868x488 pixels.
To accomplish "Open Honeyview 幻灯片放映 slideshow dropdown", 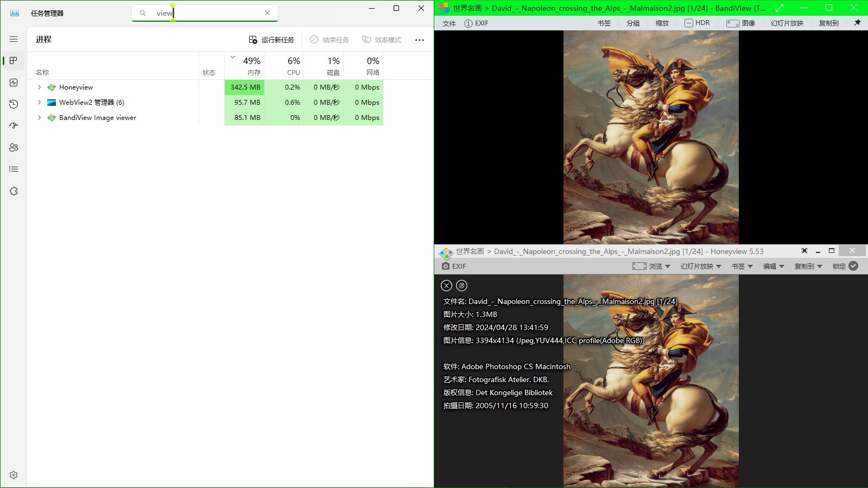I will click(701, 267).
